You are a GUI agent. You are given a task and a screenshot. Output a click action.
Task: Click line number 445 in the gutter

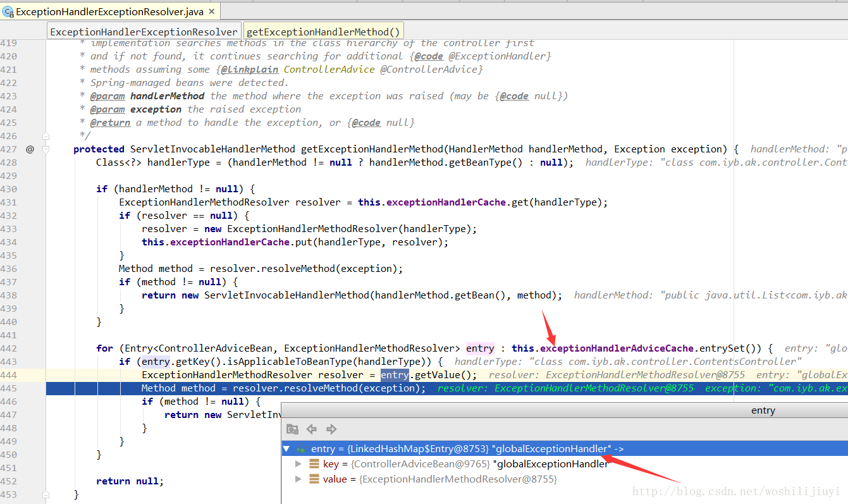coord(9,388)
